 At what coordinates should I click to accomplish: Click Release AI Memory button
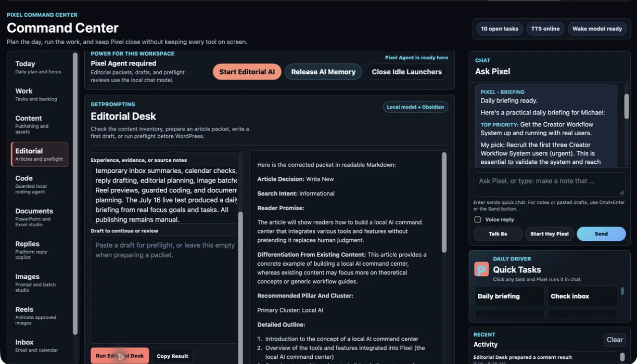pos(323,72)
